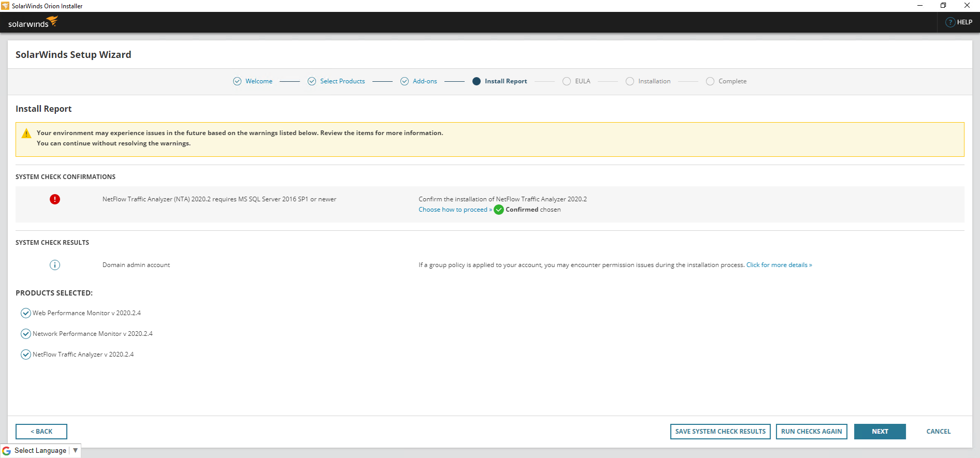Select the Complete wizard step label
The width and height of the screenshot is (980, 458).
[x=732, y=81]
